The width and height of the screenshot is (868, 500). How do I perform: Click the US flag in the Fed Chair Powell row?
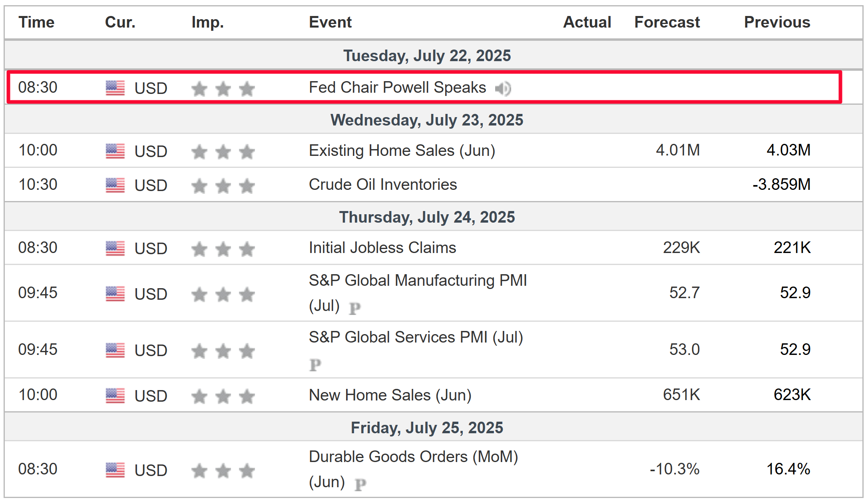115,88
